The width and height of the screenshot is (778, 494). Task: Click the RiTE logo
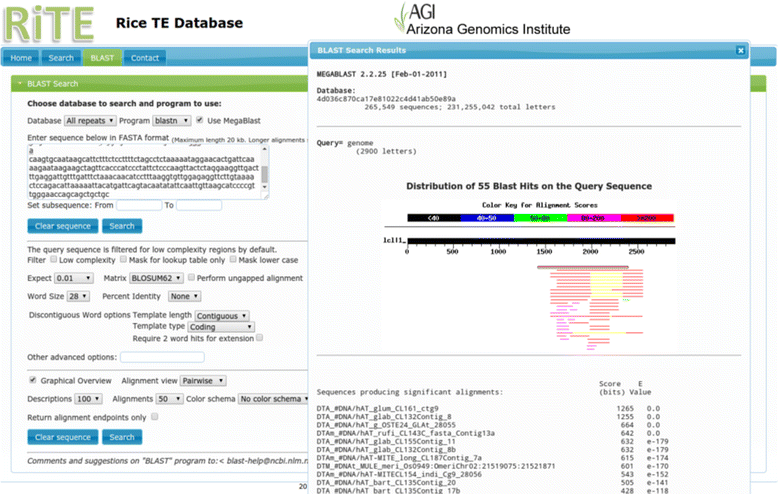coord(50,22)
